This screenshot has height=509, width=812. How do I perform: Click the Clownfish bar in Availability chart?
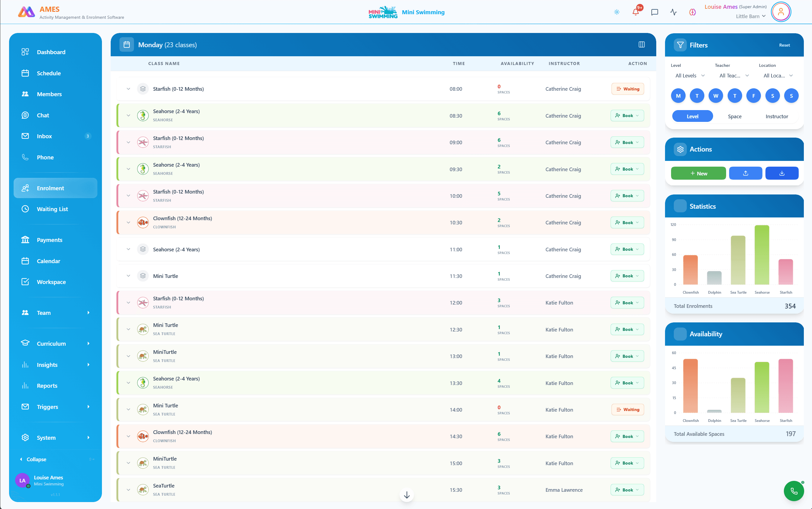click(x=690, y=385)
